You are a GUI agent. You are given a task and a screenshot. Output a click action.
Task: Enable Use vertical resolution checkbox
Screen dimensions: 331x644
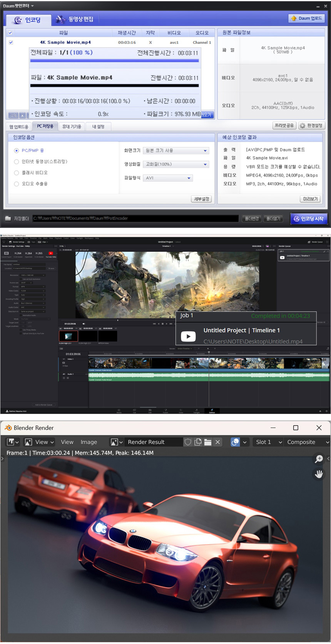pos(20,279)
